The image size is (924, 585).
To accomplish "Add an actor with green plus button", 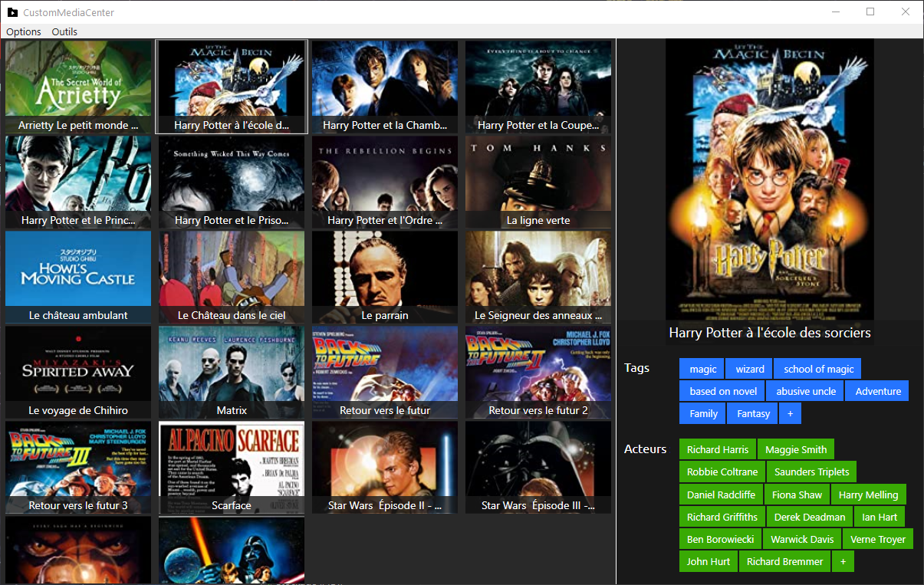I will (843, 561).
